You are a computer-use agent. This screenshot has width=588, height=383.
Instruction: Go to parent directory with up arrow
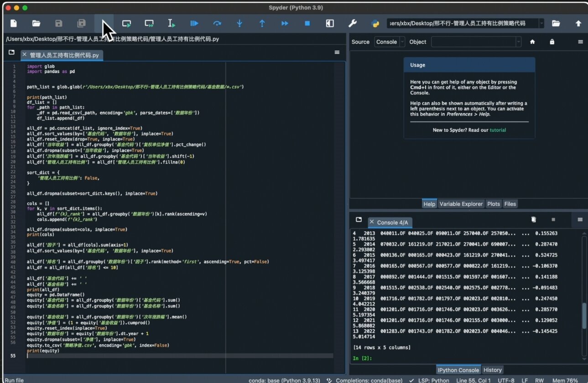(578, 23)
